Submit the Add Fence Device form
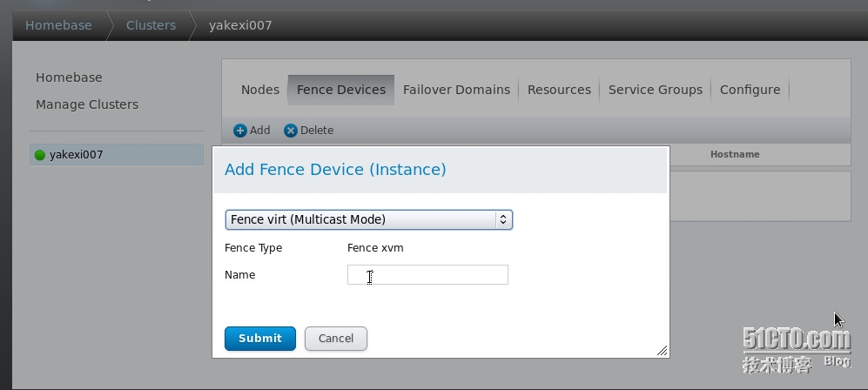 point(260,338)
